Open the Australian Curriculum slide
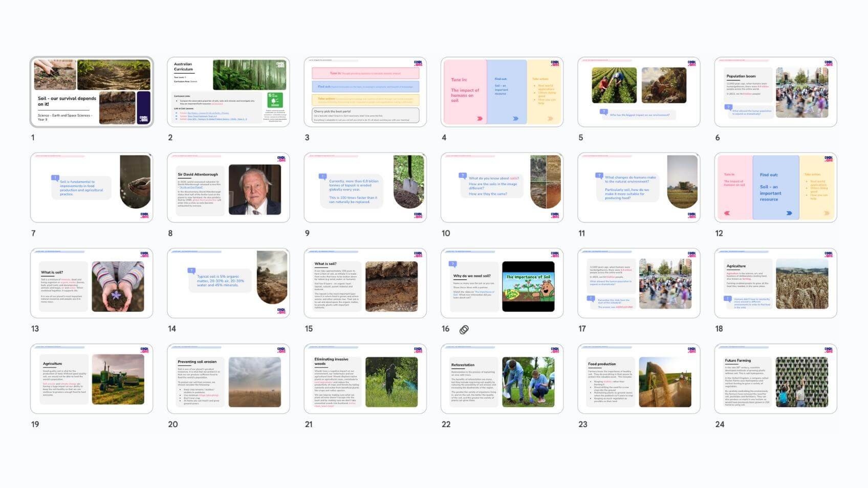Image resolution: width=868 pixels, height=488 pixels. tap(228, 92)
